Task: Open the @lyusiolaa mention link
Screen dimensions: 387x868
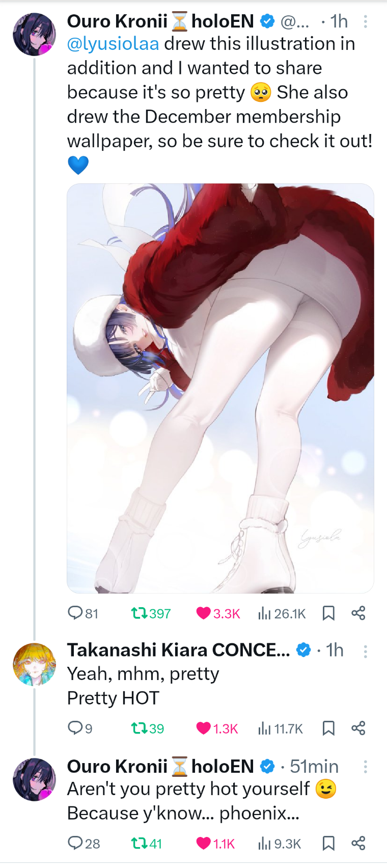Action: 113,44
